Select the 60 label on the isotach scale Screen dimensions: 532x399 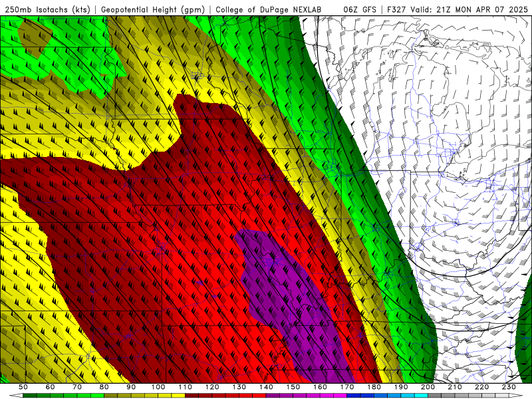[x=51, y=387]
